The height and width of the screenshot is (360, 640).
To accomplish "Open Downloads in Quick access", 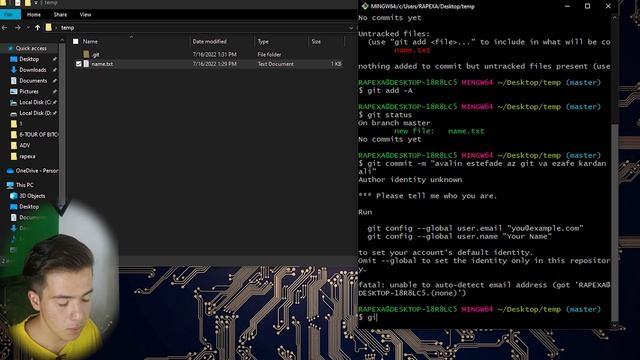I will (x=33, y=70).
